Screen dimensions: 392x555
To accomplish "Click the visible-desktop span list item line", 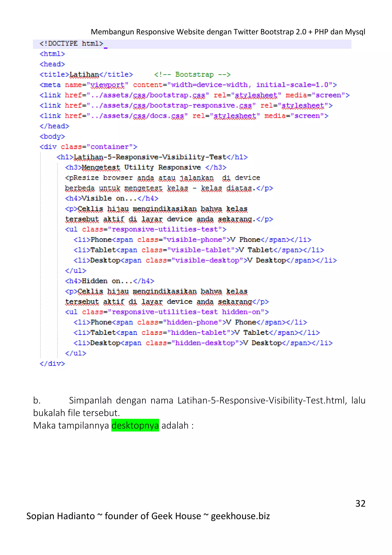I will [205, 261].
